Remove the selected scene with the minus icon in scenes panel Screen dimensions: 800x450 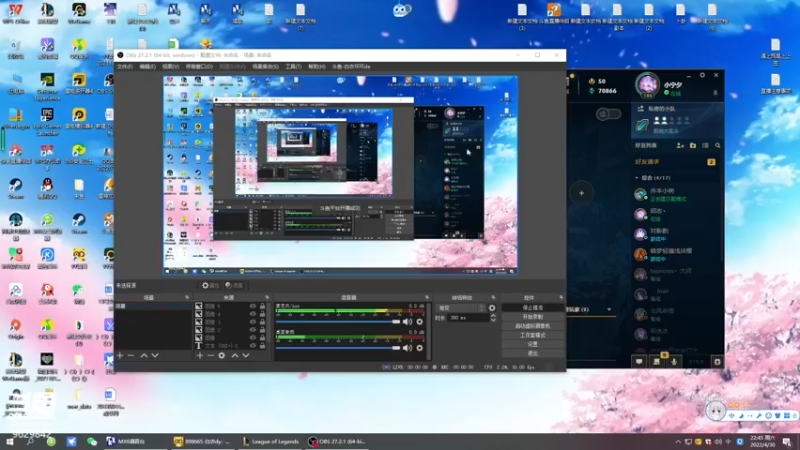[131, 355]
